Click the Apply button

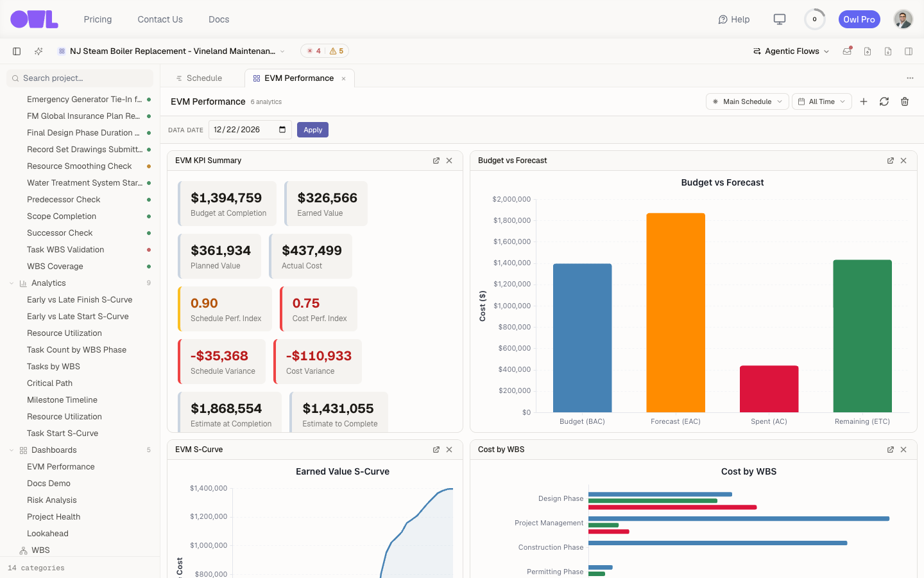point(312,130)
